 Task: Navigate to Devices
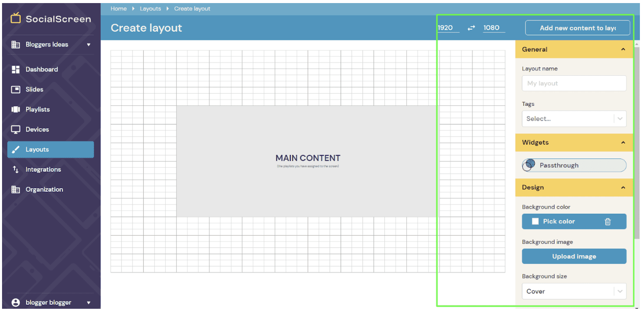point(51,129)
